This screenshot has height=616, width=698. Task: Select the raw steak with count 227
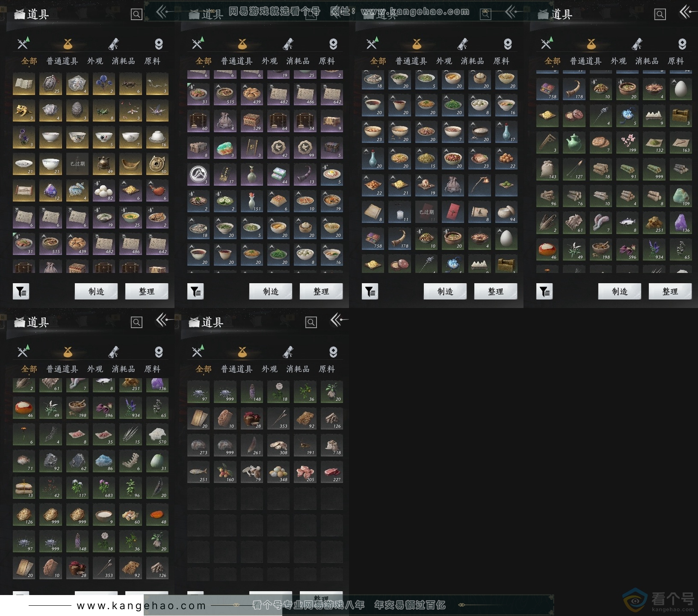pos(332,472)
